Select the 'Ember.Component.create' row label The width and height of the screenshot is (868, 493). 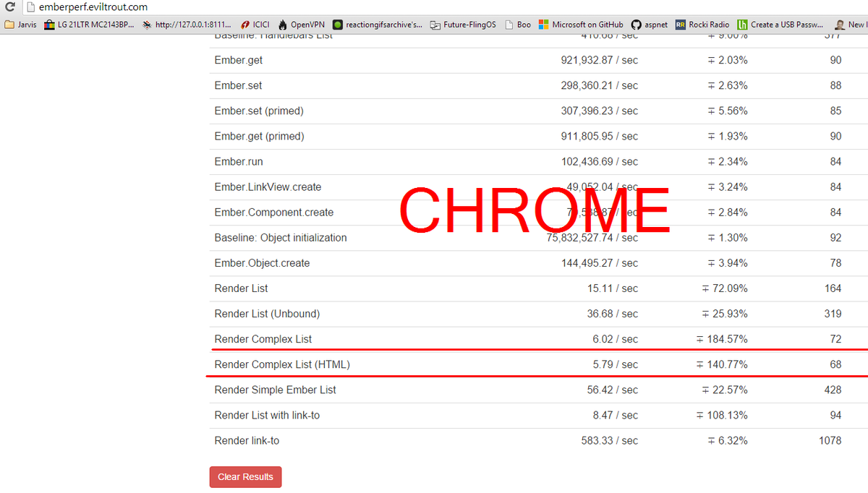(x=274, y=213)
